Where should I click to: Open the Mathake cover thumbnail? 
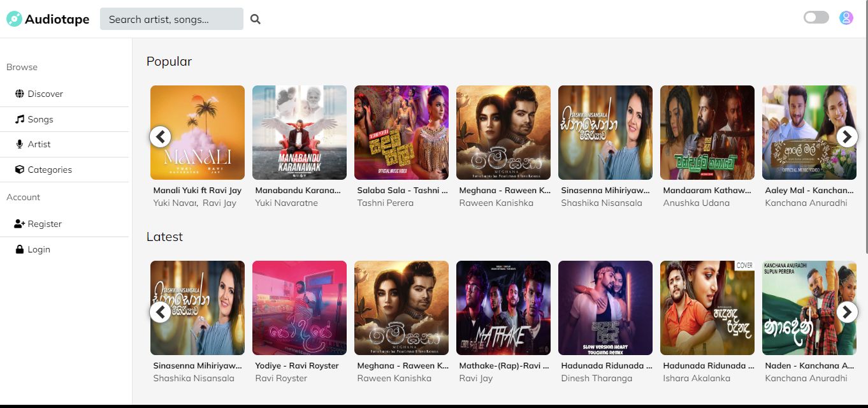coord(503,308)
